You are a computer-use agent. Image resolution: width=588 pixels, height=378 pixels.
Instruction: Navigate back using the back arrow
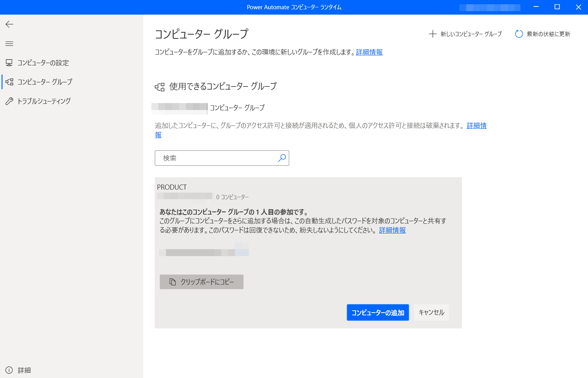tap(9, 24)
